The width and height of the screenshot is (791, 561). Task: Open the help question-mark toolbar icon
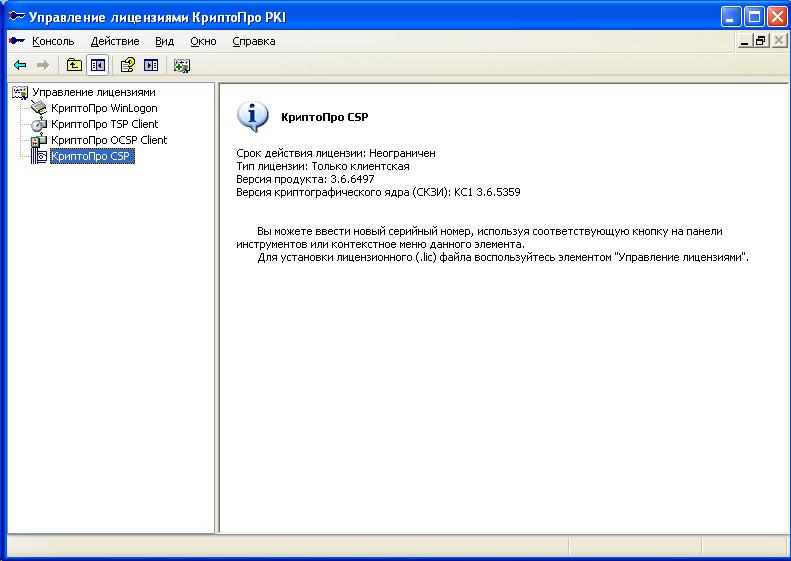[x=127, y=65]
